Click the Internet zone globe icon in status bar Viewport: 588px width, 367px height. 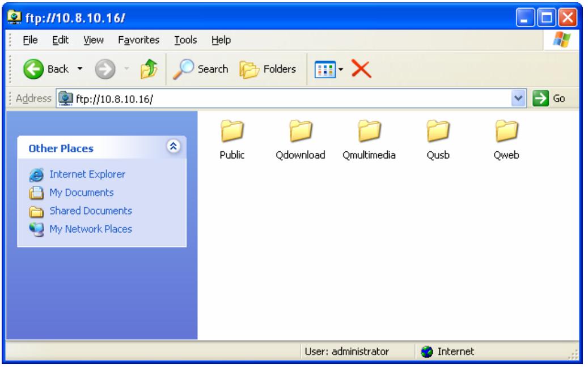[x=427, y=352]
